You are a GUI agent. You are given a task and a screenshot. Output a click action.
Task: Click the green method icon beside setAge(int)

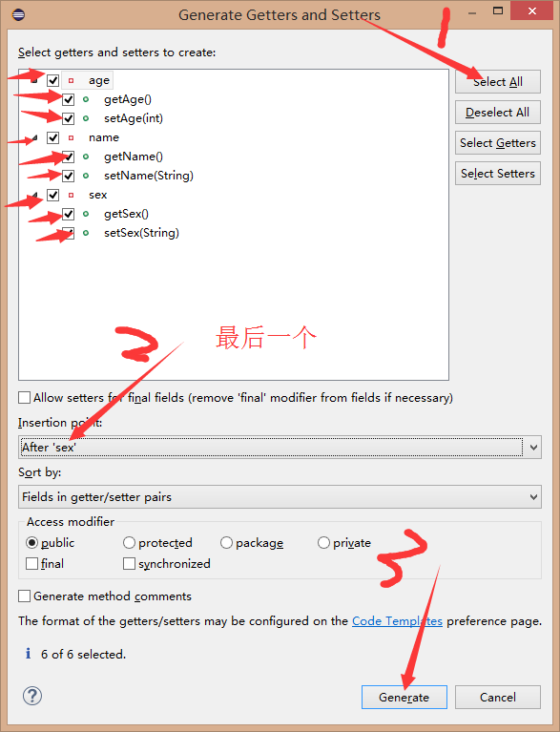tap(86, 118)
